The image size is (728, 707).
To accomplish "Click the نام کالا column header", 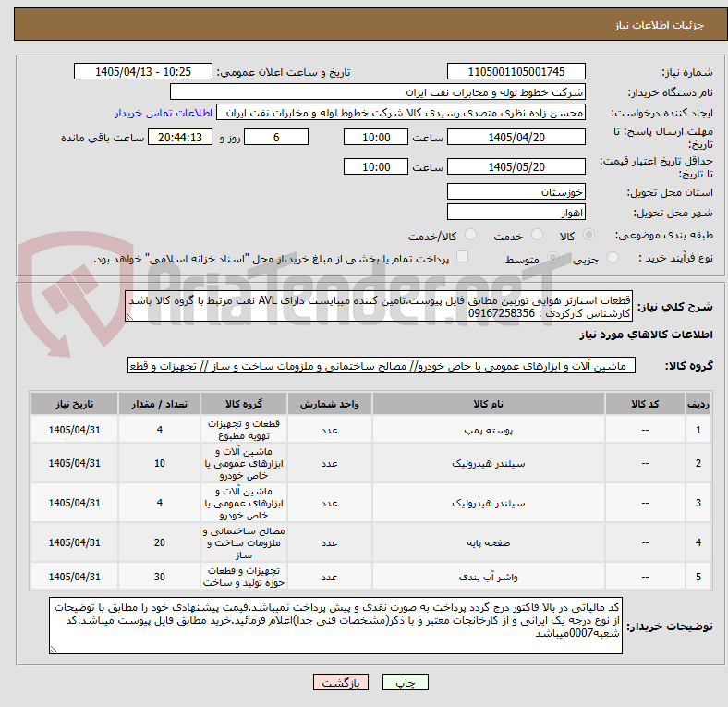I will [x=489, y=404].
